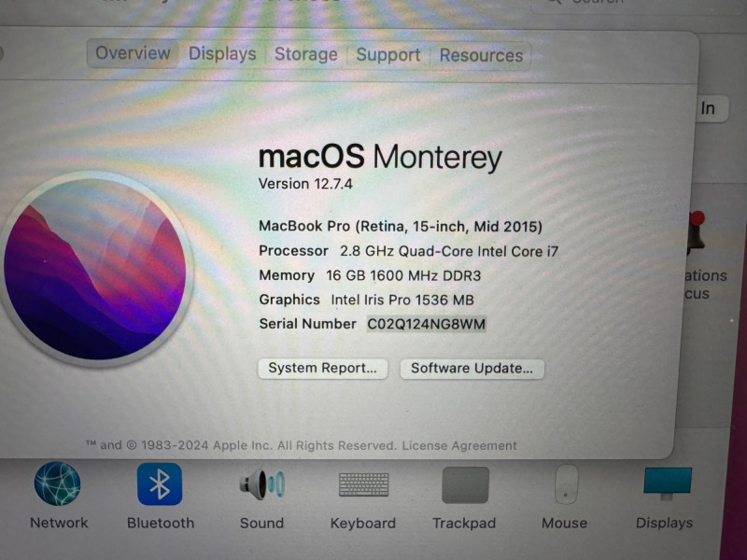
Task: Open the License Agreement link
Action: coord(459,446)
